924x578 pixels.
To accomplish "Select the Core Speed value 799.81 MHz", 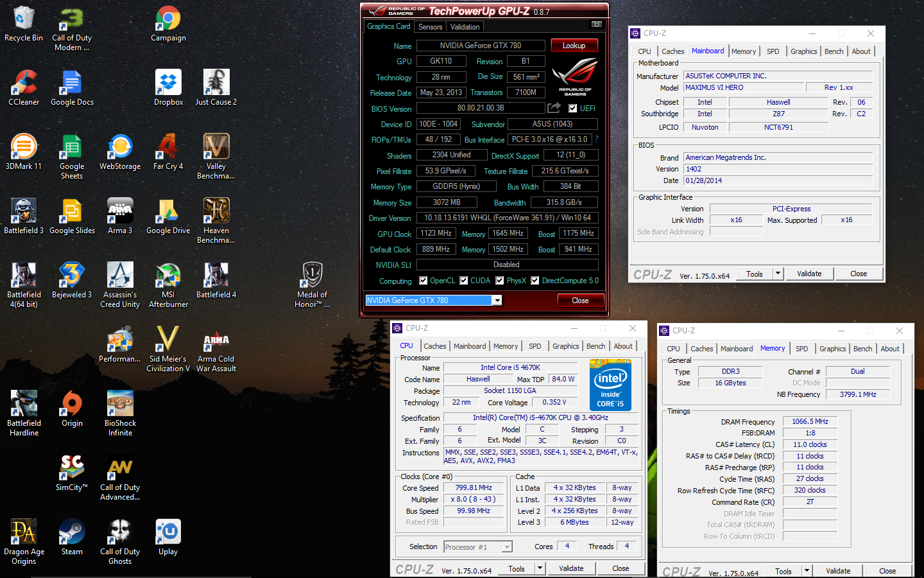I will [x=474, y=487].
